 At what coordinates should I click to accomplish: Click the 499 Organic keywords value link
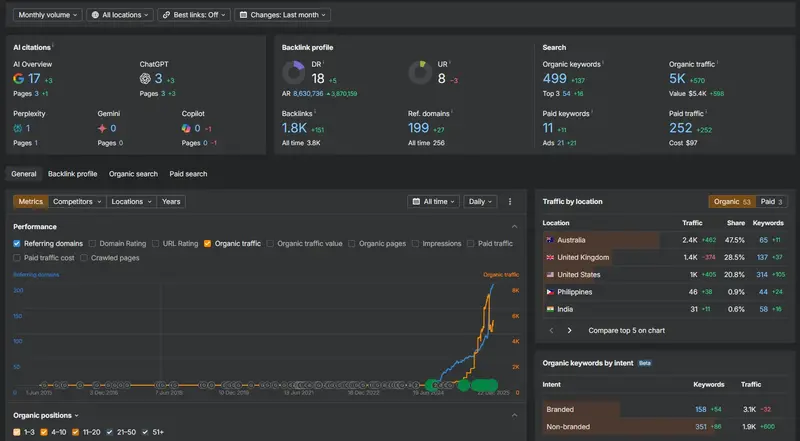pos(554,79)
